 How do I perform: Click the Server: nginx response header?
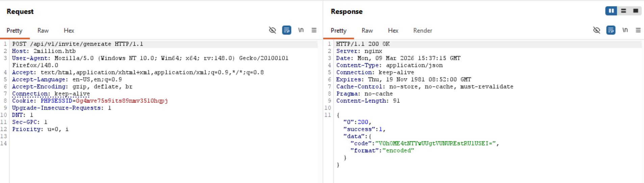(x=359, y=51)
